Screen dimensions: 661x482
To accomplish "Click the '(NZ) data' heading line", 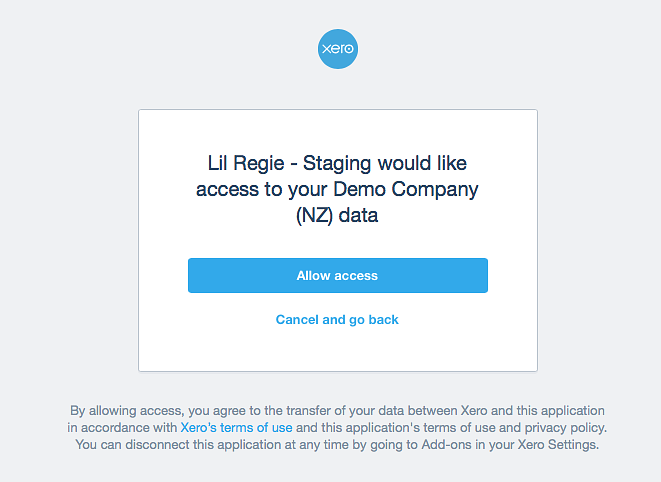I will tap(337, 215).
